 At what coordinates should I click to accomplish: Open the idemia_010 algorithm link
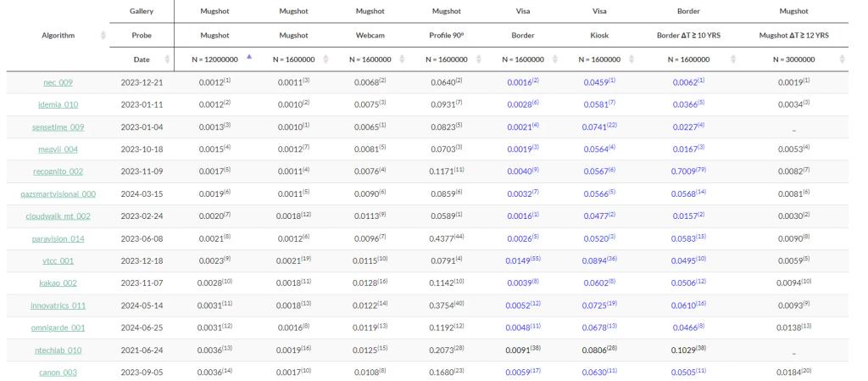[58, 104]
